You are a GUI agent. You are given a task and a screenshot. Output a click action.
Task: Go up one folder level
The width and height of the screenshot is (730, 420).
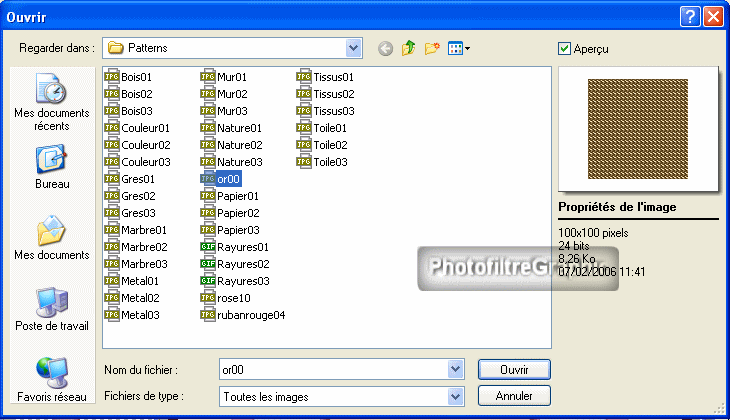(x=409, y=48)
